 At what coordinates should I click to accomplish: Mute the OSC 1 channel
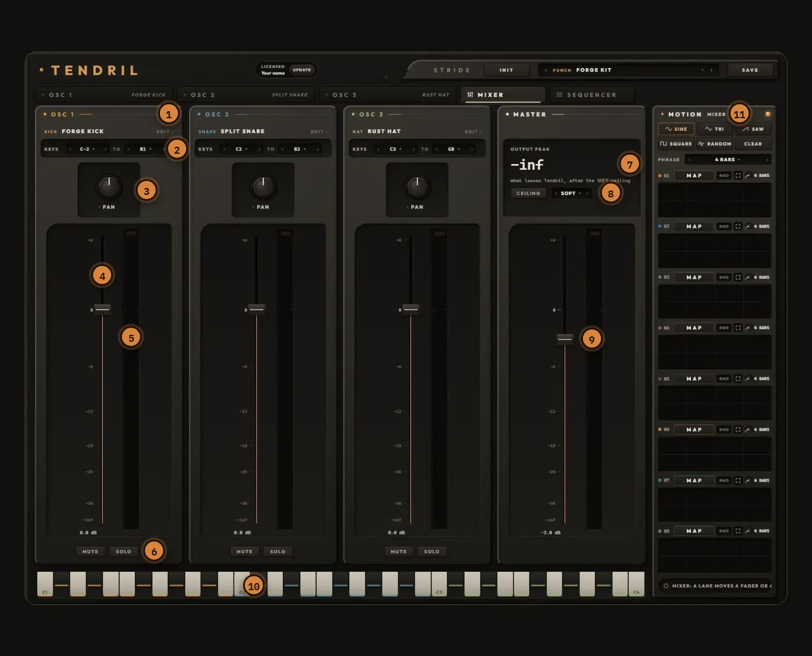tap(90, 551)
